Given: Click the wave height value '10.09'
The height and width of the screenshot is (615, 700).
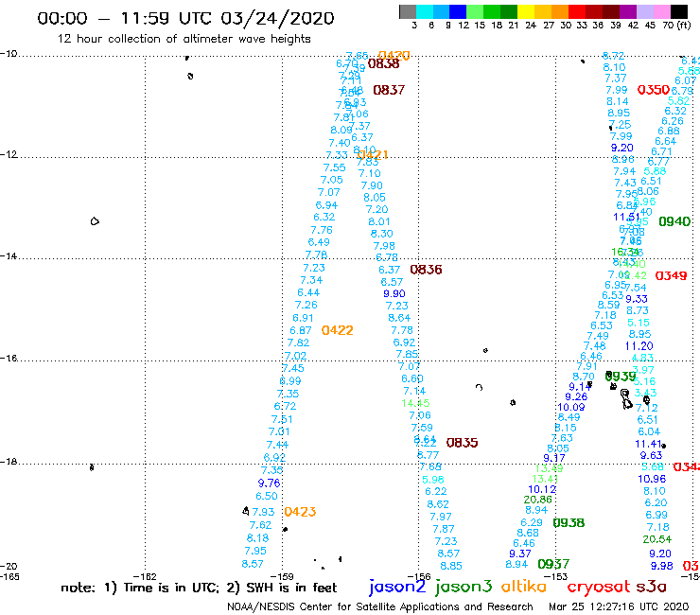Looking at the screenshot, I should click(571, 407).
